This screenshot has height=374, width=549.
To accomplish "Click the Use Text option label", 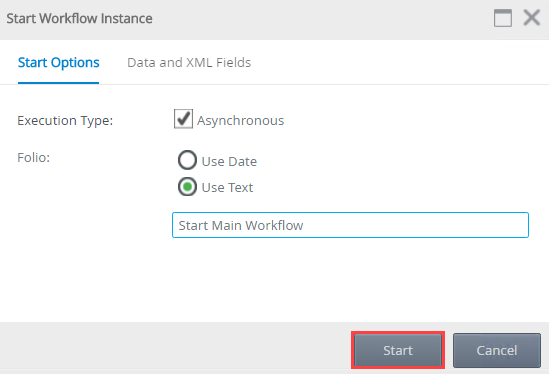I will pos(227,188).
